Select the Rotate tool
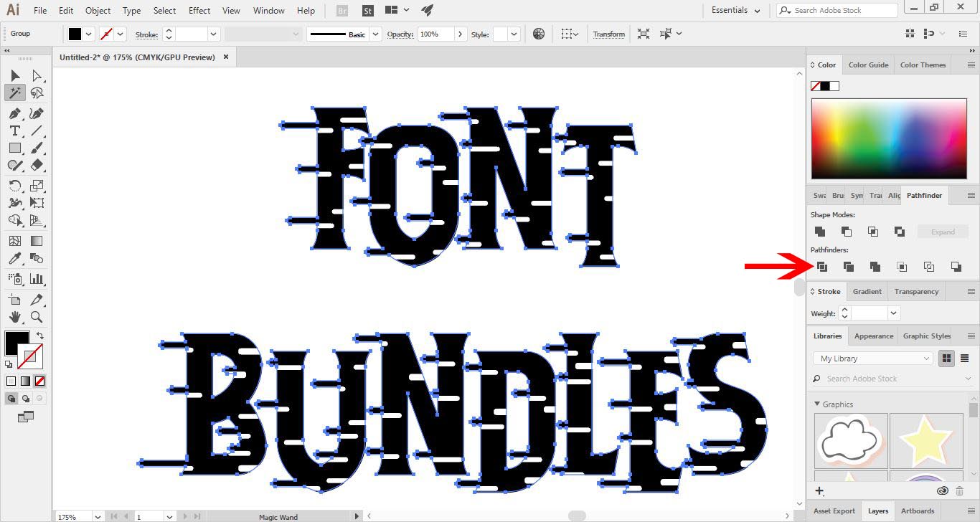980x522 pixels. [14, 186]
